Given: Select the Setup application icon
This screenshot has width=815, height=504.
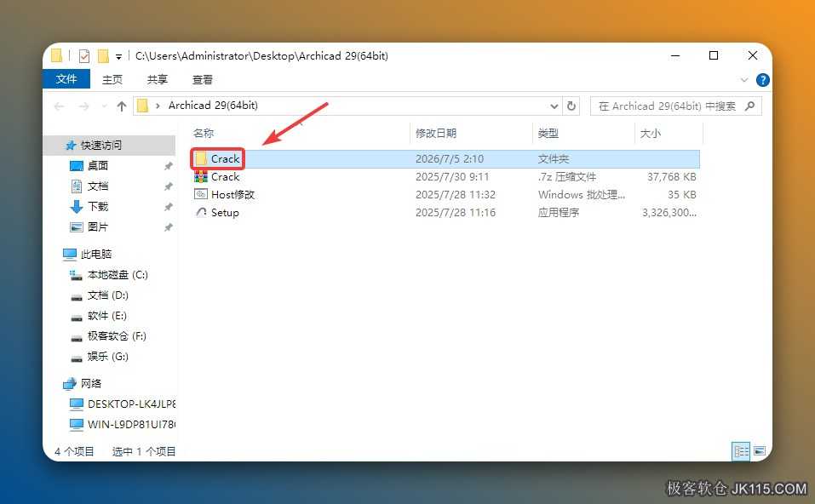Looking at the screenshot, I should (201, 212).
